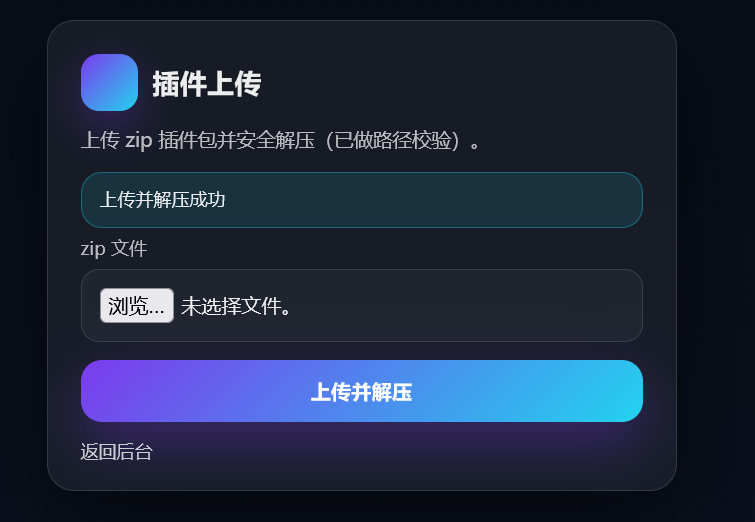Click the 未选择文件 file status text
Screen dimensions: 755x522
(236, 306)
